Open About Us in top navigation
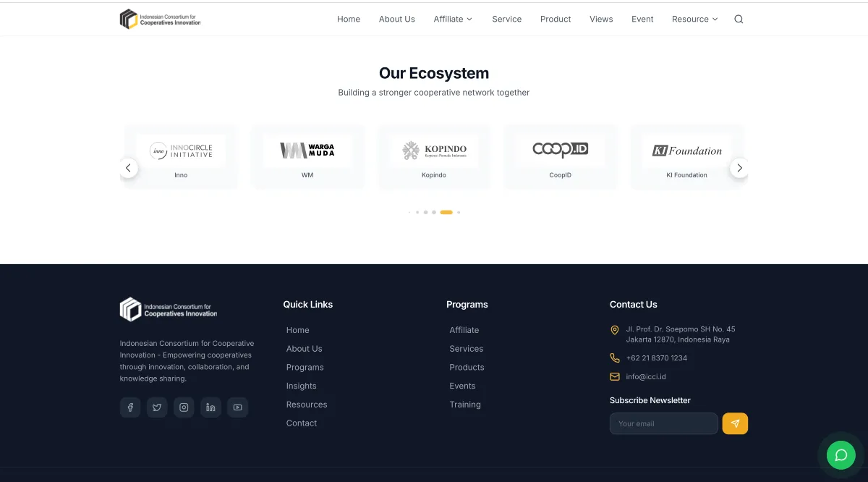Screen dimensions: 868x482 coord(397,20)
